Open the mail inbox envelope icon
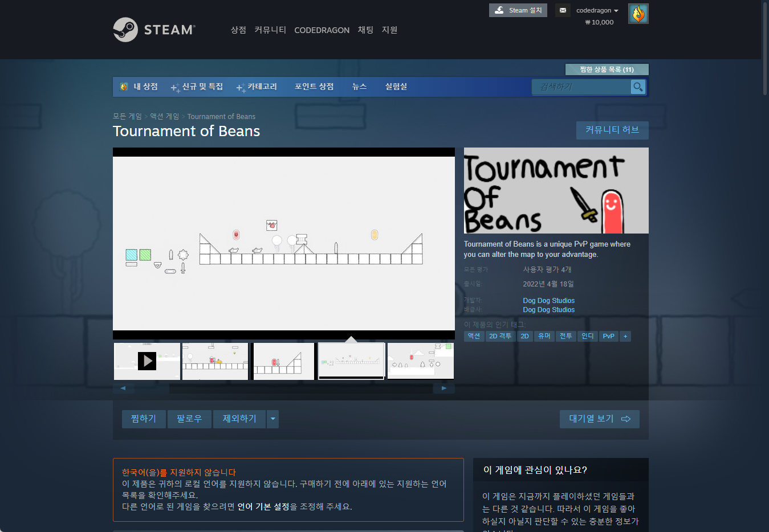 pyautogui.click(x=563, y=10)
